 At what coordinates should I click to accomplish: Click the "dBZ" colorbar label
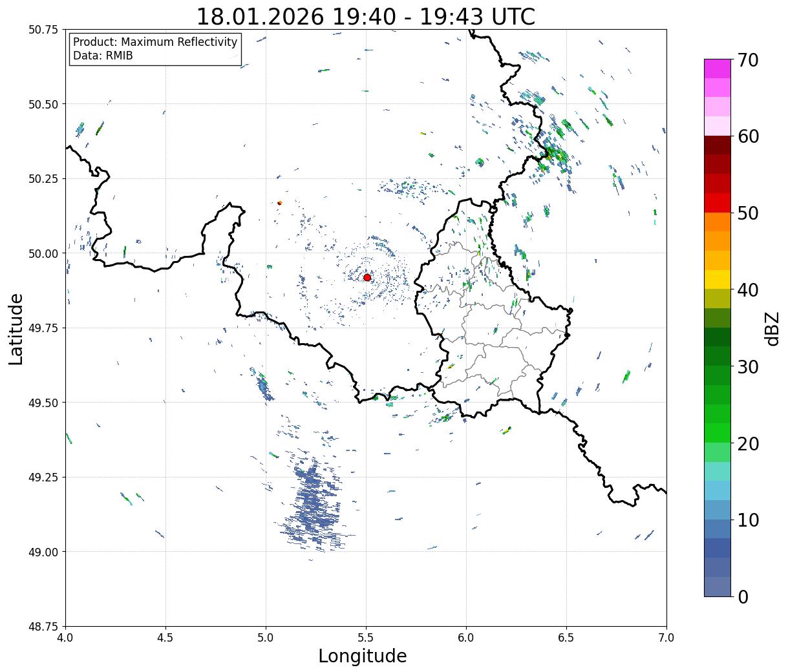[772, 328]
